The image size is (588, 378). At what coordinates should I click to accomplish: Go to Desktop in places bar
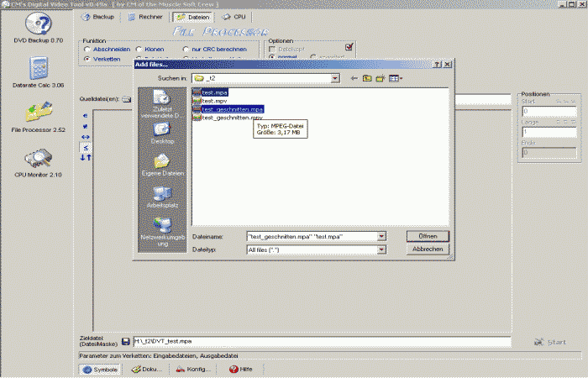(162, 132)
